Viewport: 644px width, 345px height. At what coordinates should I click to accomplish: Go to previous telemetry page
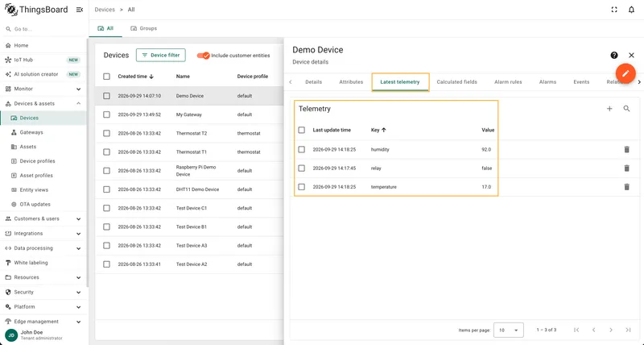tap(593, 330)
